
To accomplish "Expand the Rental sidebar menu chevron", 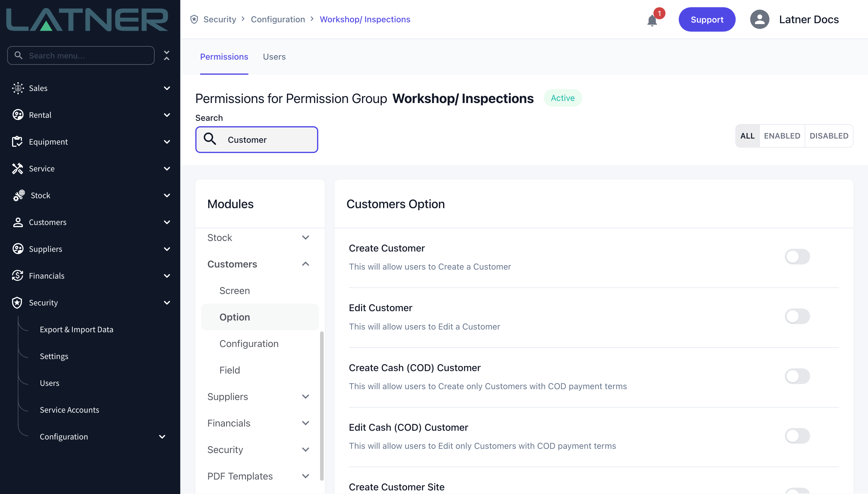I will 167,115.
